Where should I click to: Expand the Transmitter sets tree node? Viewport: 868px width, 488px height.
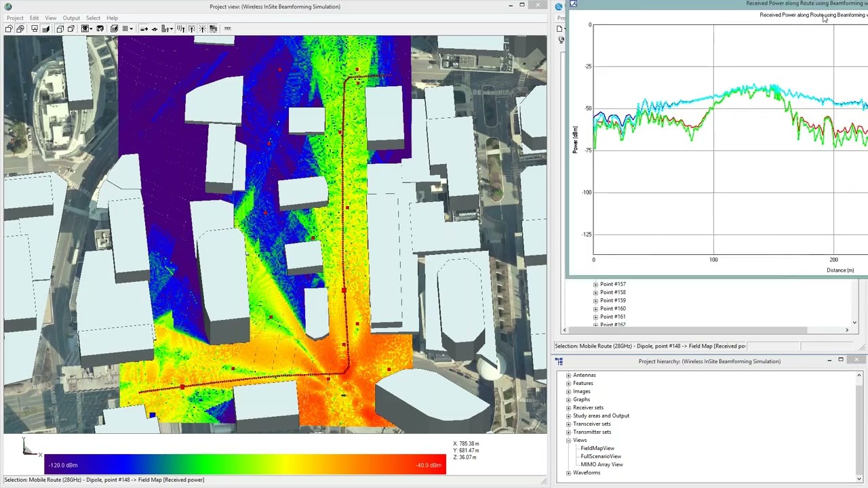click(x=568, y=432)
